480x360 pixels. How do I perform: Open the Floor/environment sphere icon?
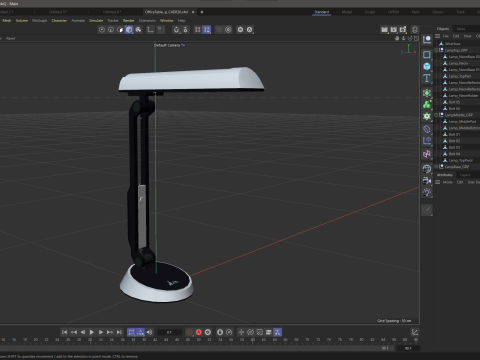coord(427,169)
